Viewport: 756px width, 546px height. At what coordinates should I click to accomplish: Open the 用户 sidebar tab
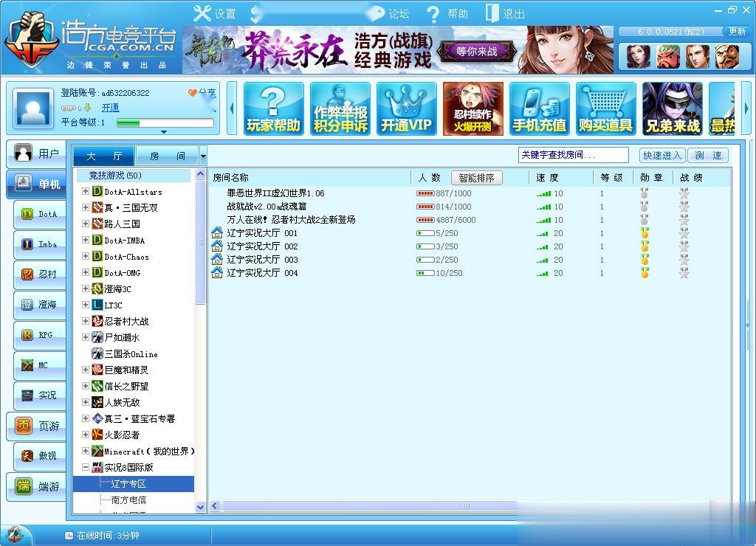[37, 153]
